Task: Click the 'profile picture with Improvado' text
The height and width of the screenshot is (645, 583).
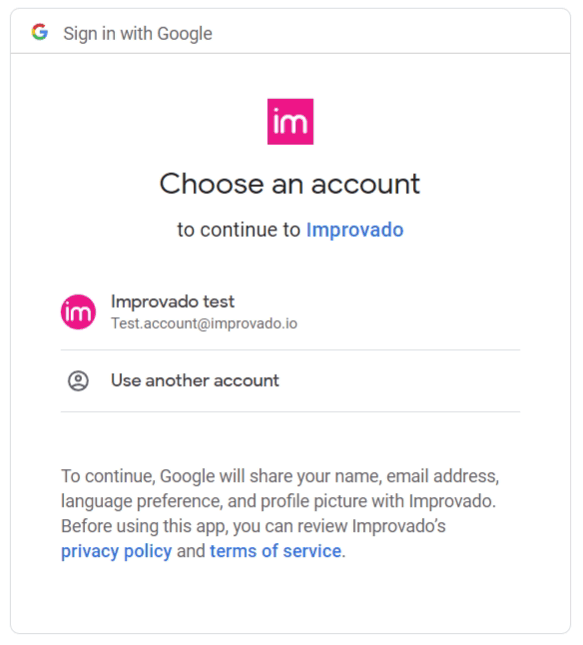Action: pyautogui.click(x=377, y=501)
